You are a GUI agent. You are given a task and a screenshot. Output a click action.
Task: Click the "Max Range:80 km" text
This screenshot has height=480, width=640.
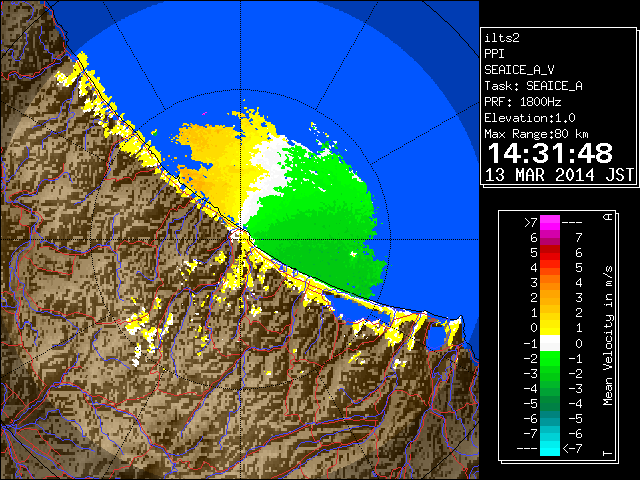[536, 134]
